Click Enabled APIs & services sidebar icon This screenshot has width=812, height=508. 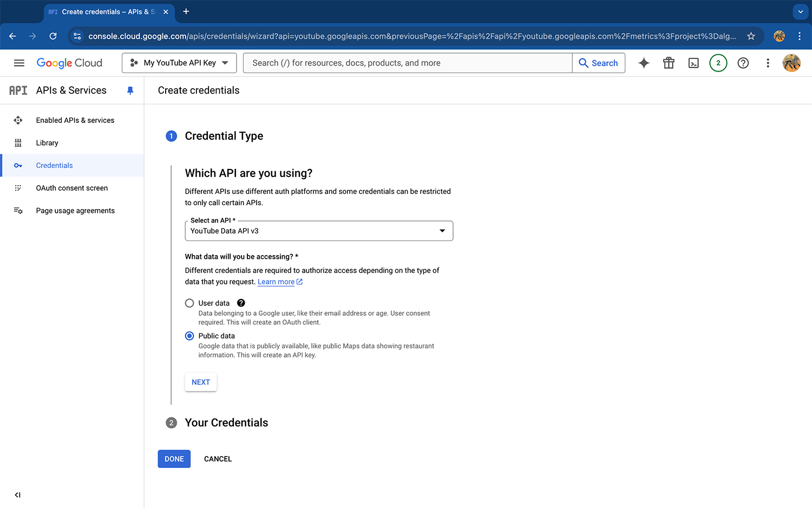coord(18,120)
